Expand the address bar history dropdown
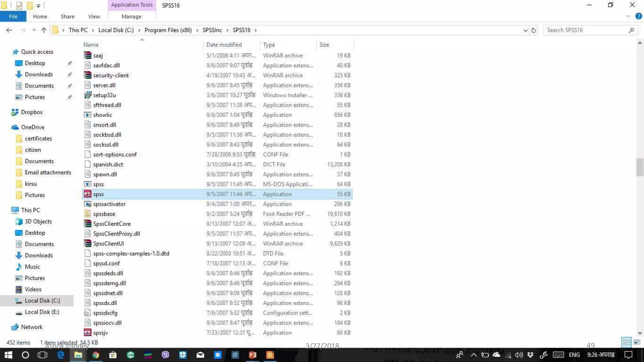The height and width of the screenshot is (362, 644). [525, 30]
